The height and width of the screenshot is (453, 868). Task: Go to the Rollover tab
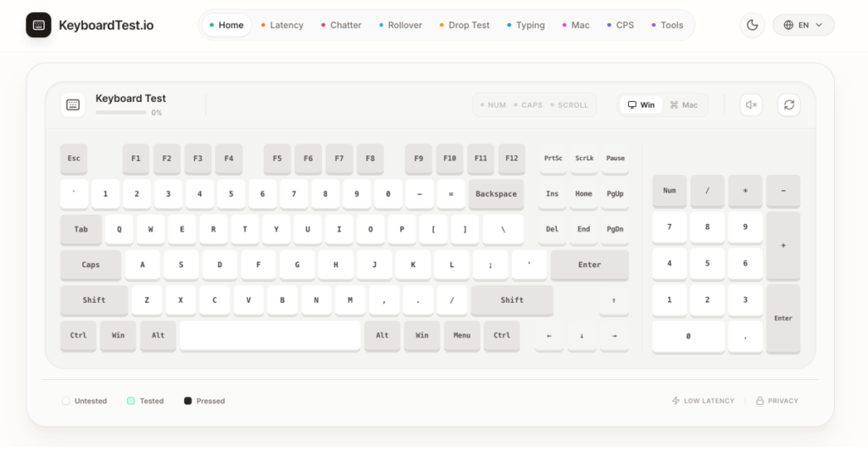tap(400, 25)
